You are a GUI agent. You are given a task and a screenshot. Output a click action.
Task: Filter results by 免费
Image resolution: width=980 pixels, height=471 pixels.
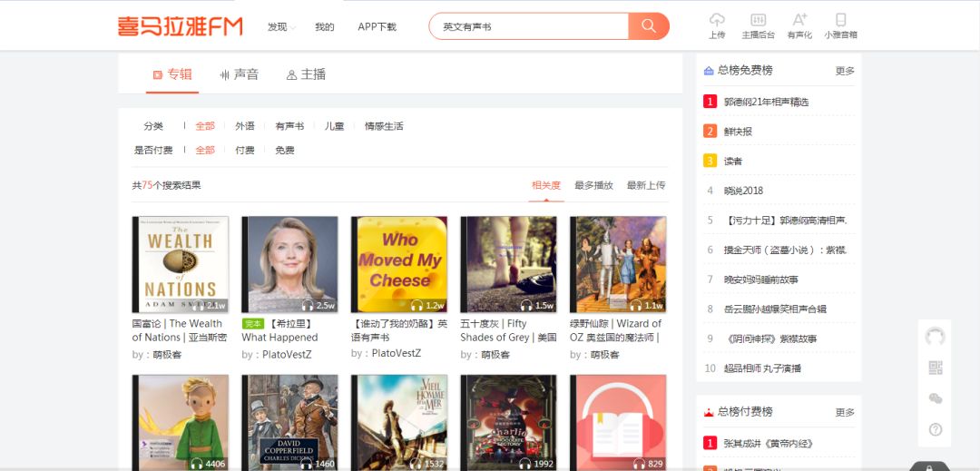pos(285,150)
